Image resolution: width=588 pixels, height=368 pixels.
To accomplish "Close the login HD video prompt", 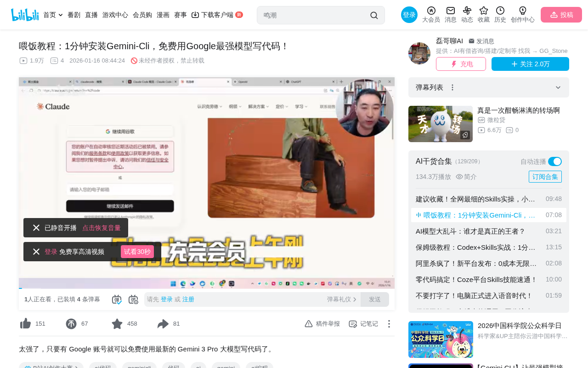I will tap(36, 252).
